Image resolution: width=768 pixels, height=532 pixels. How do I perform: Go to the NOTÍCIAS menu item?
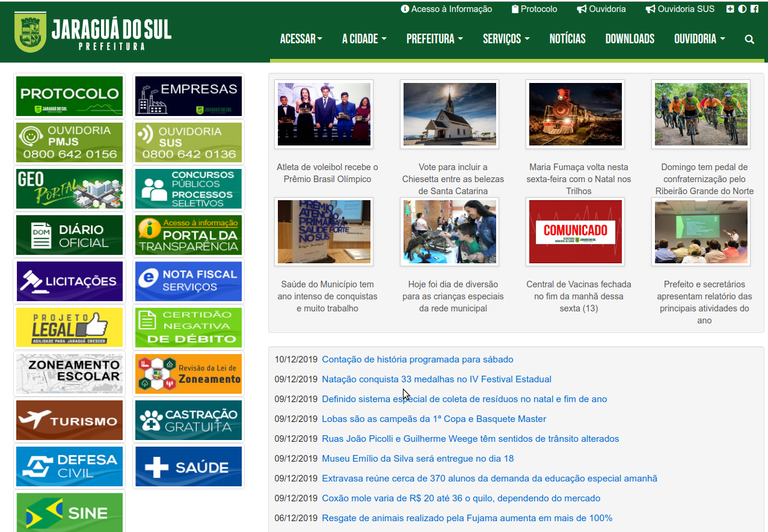(x=568, y=39)
